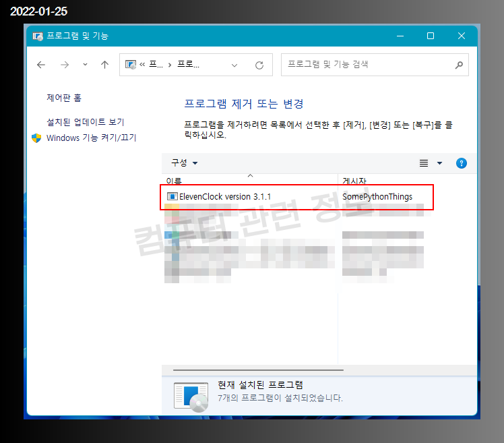Open help with the question mark icon
This screenshot has height=443, width=504.
(462, 163)
